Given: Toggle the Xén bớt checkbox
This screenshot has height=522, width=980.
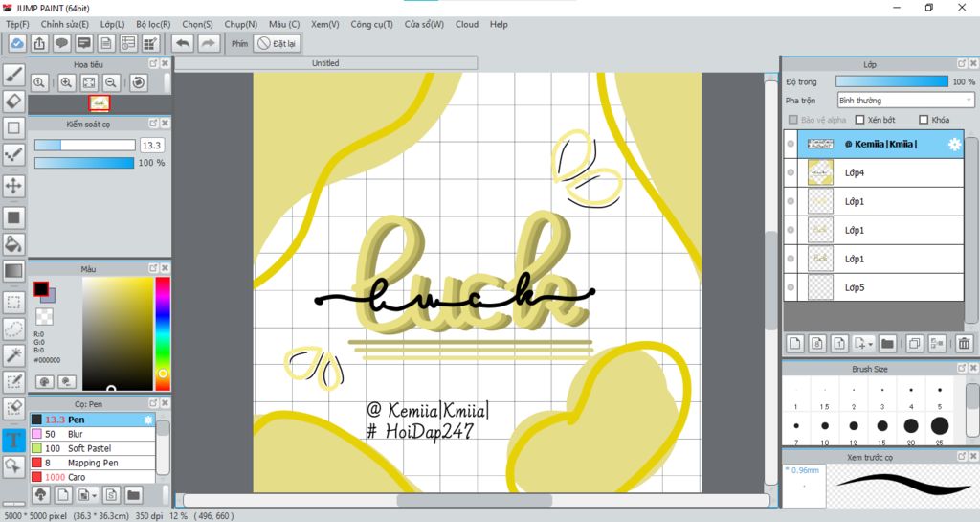Looking at the screenshot, I should tap(859, 120).
